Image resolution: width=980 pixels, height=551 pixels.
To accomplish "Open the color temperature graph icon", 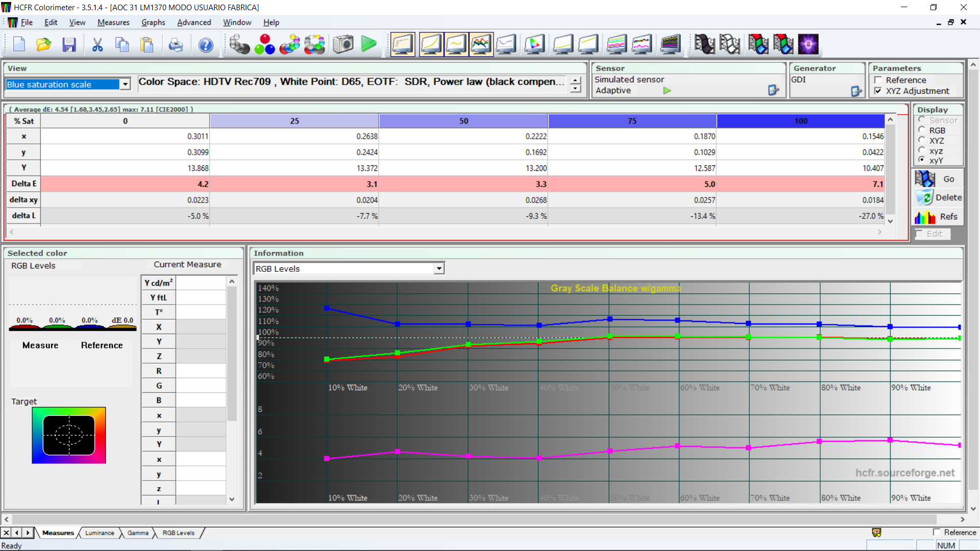I will [506, 44].
